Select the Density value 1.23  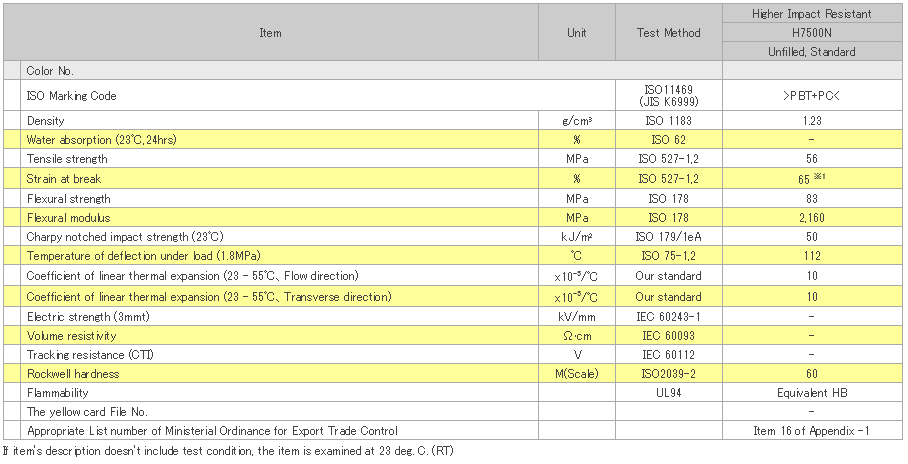click(x=811, y=121)
